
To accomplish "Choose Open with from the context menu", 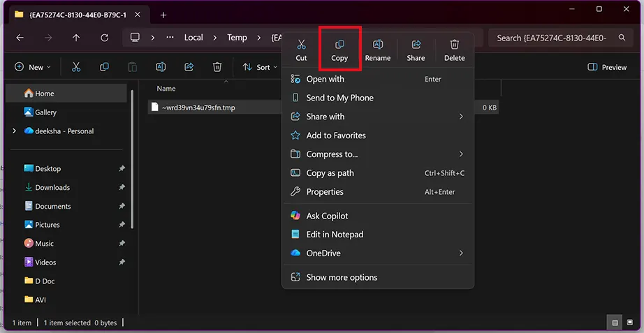I will [377, 80].
